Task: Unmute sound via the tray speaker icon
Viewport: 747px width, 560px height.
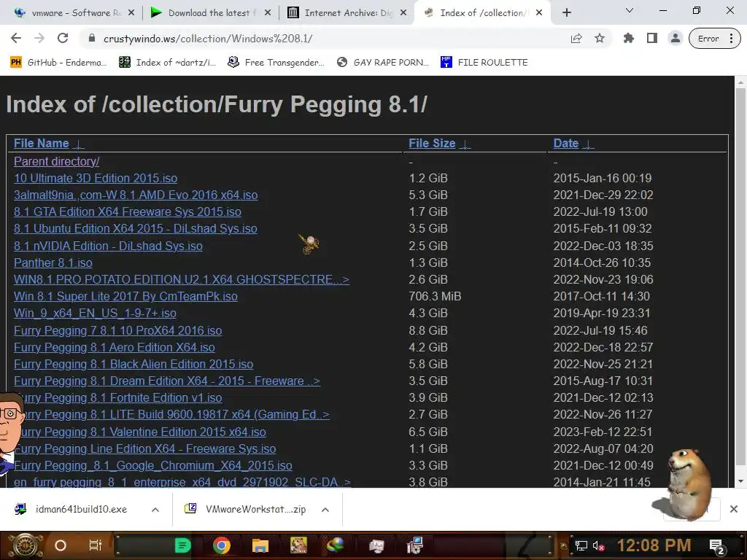Action: tap(598, 545)
